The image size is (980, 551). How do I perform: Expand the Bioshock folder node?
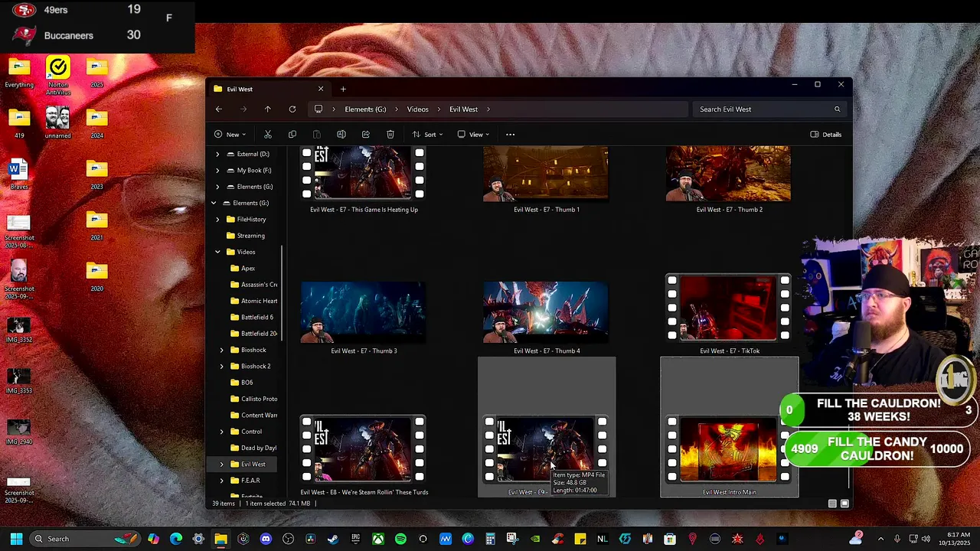(x=222, y=350)
